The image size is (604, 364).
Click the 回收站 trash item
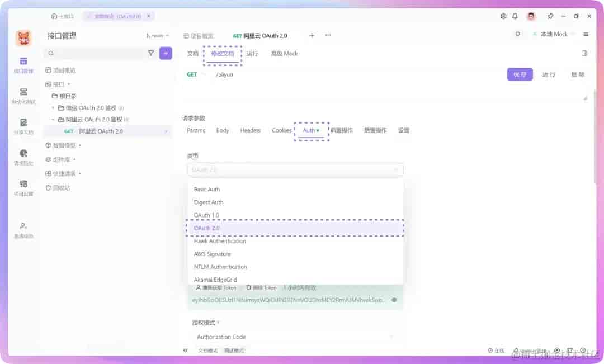pyautogui.click(x=58, y=187)
